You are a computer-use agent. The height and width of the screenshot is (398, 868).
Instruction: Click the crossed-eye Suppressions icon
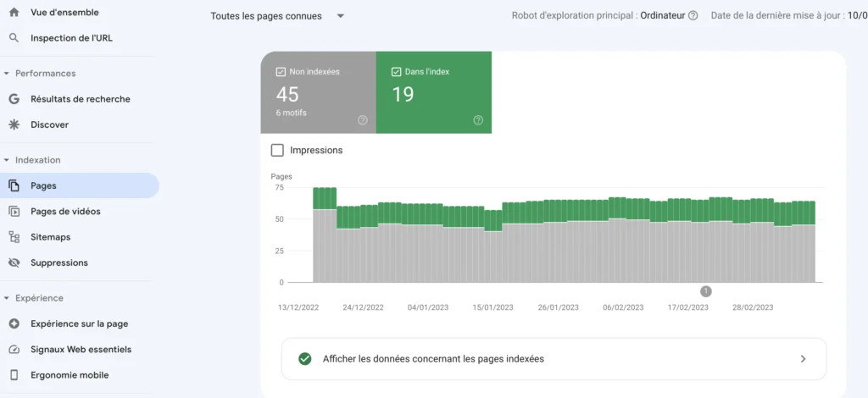pyautogui.click(x=14, y=263)
